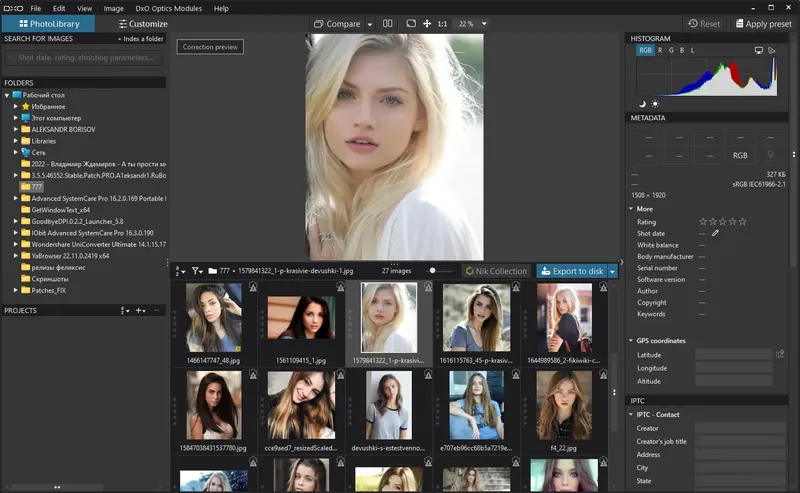Open the filter images funnel icon
800x493 pixels.
pyautogui.click(x=197, y=271)
